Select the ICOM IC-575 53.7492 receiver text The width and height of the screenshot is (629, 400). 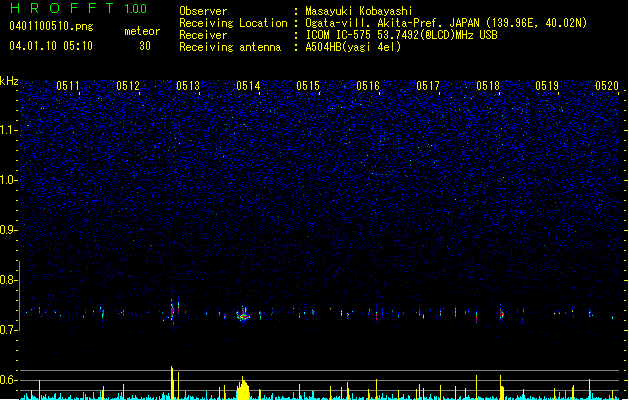[401, 35]
